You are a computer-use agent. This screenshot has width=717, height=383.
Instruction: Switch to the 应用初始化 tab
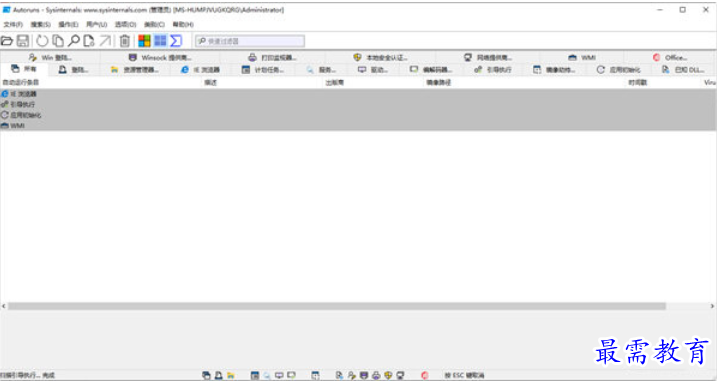click(618, 70)
